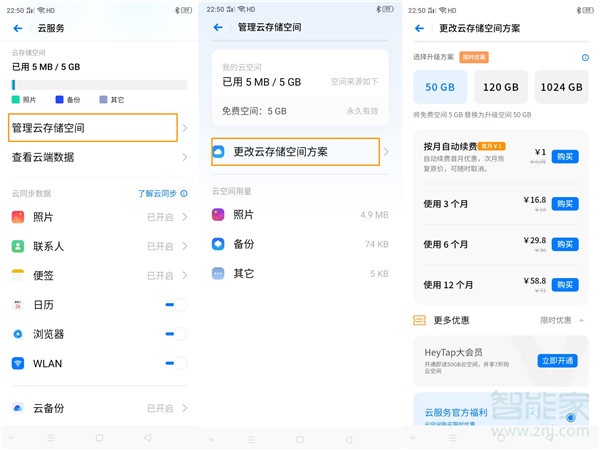Tap back triangle nav on 云服务 screen
Image resolution: width=600 pixels, height=450 pixels.
tap(148, 437)
